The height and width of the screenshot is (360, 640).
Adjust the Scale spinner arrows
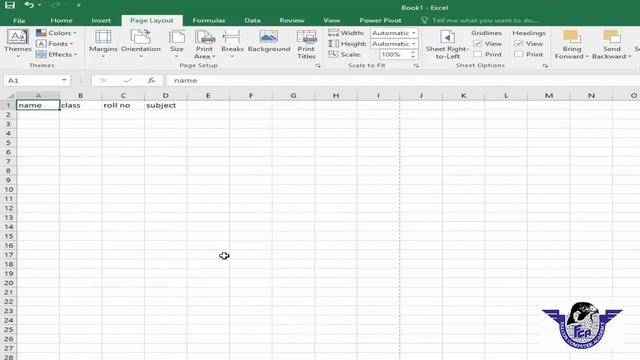(413, 54)
